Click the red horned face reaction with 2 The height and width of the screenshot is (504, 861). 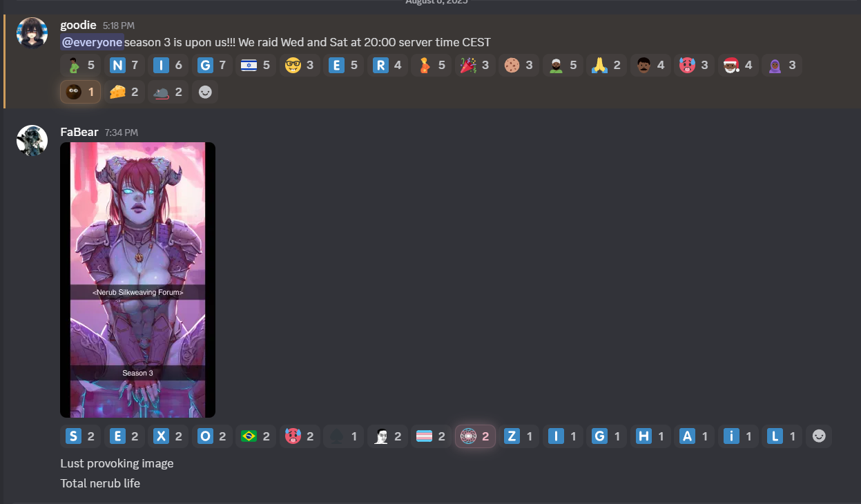point(300,436)
